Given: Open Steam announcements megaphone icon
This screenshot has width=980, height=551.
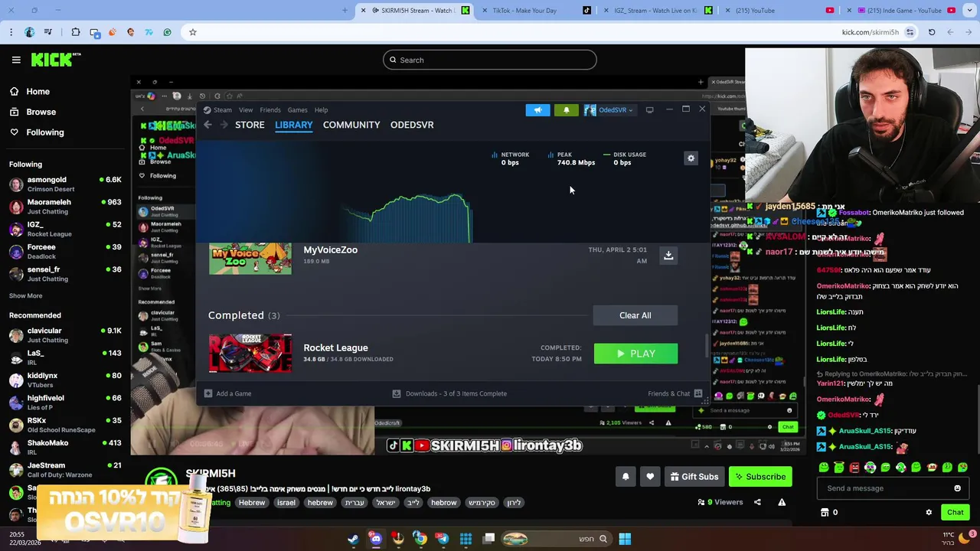Looking at the screenshot, I should click(537, 110).
